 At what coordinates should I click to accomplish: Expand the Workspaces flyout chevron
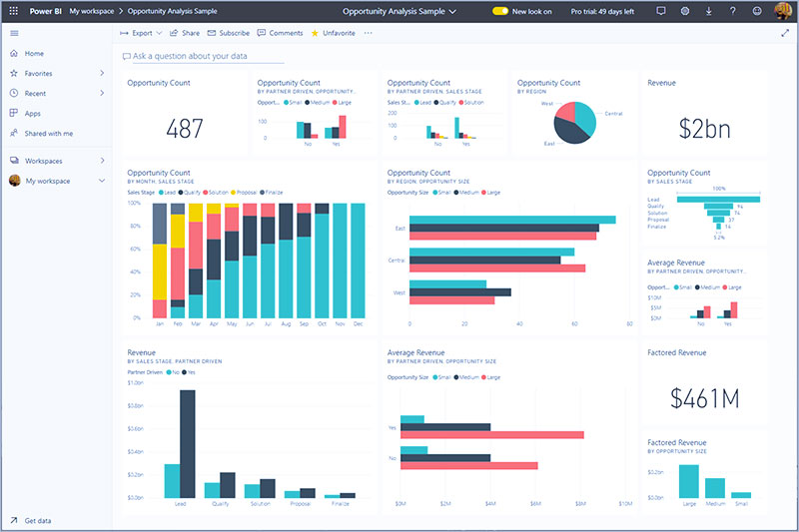[102, 161]
